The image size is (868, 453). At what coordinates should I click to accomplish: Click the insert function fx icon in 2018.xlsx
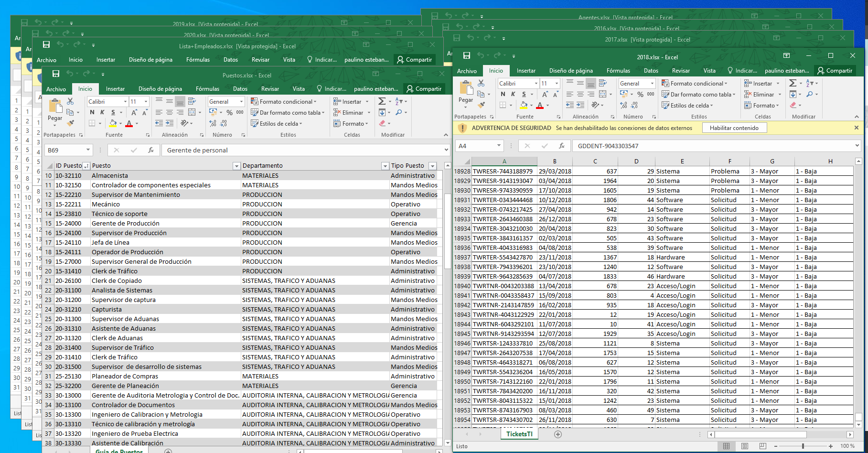coord(562,146)
